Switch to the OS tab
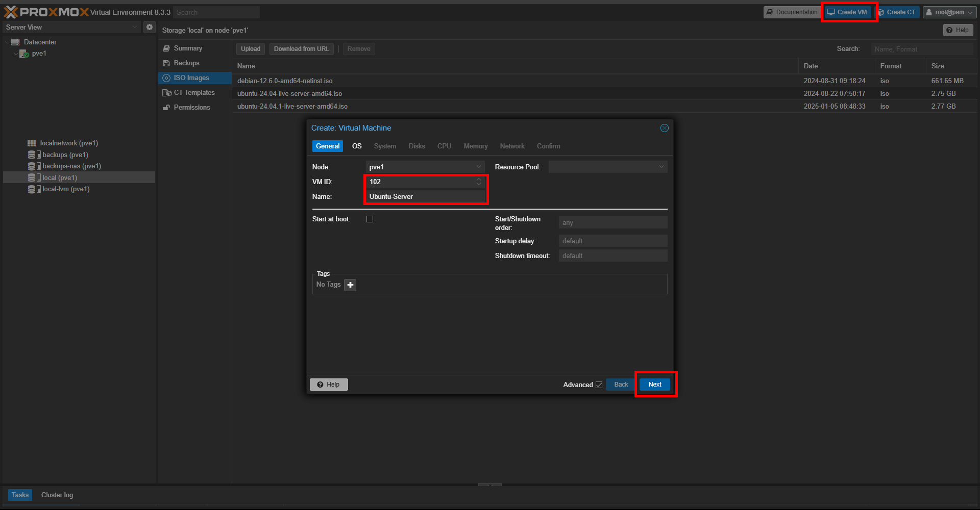 coord(357,146)
